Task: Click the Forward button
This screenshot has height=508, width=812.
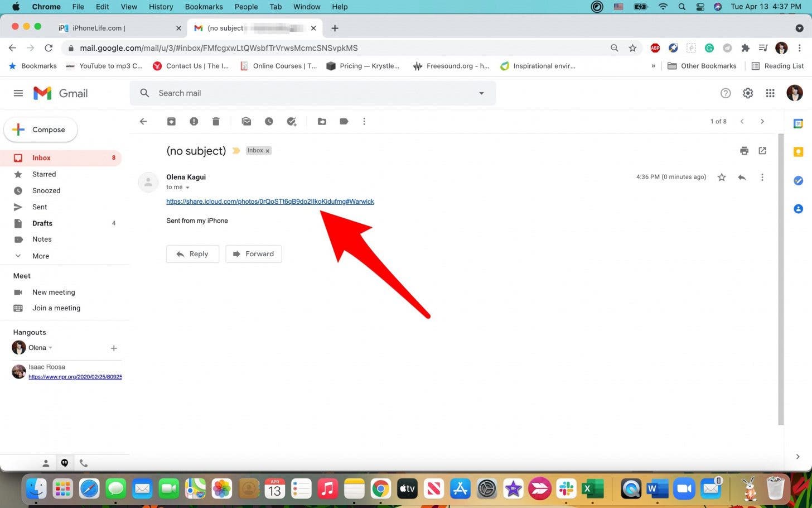Action: (253, 254)
